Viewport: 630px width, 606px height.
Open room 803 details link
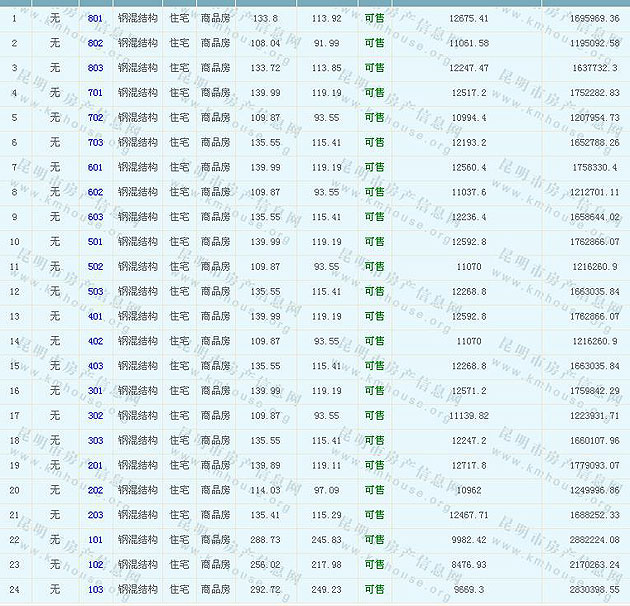95,68
